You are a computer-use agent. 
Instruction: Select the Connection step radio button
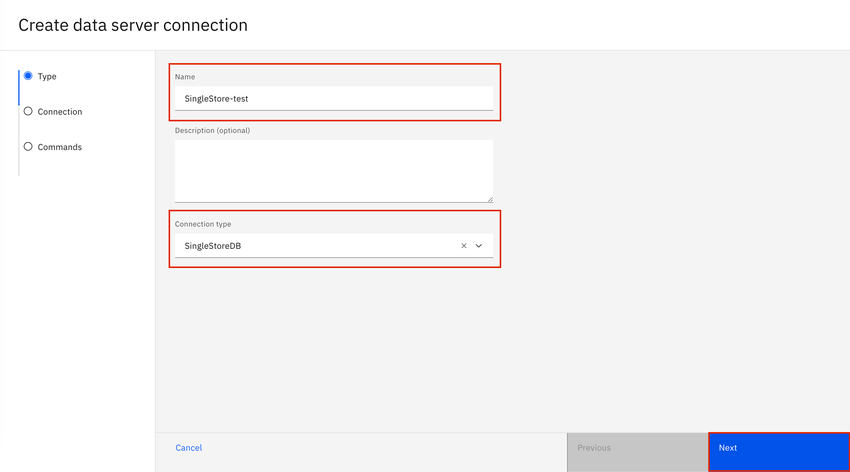pyautogui.click(x=28, y=111)
